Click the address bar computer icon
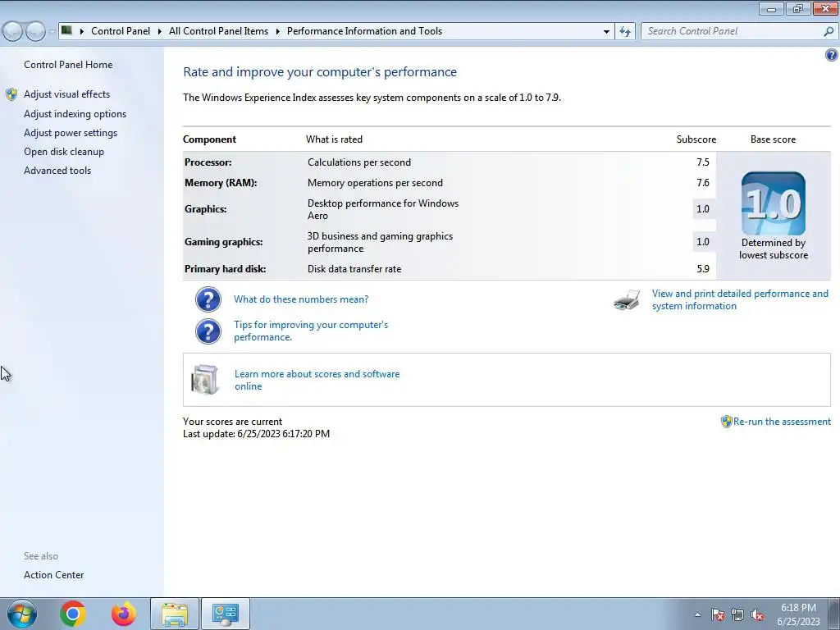The width and height of the screenshot is (840, 630). [x=66, y=30]
